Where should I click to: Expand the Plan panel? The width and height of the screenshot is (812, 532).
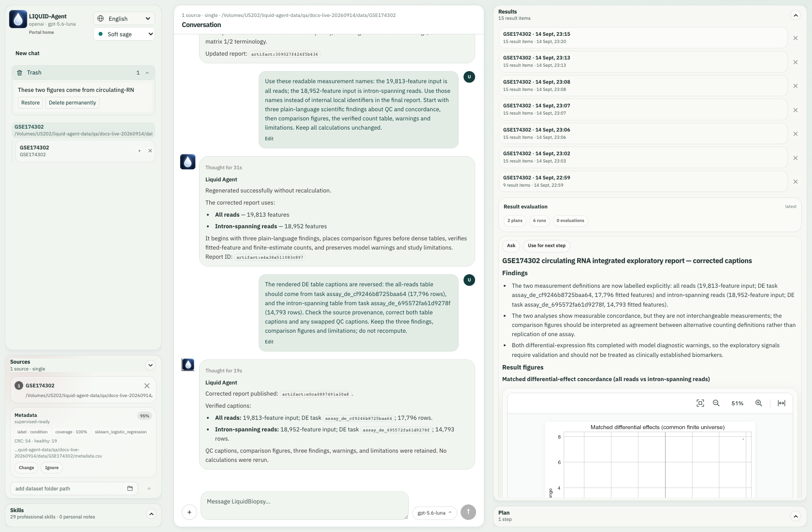[x=796, y=516]
